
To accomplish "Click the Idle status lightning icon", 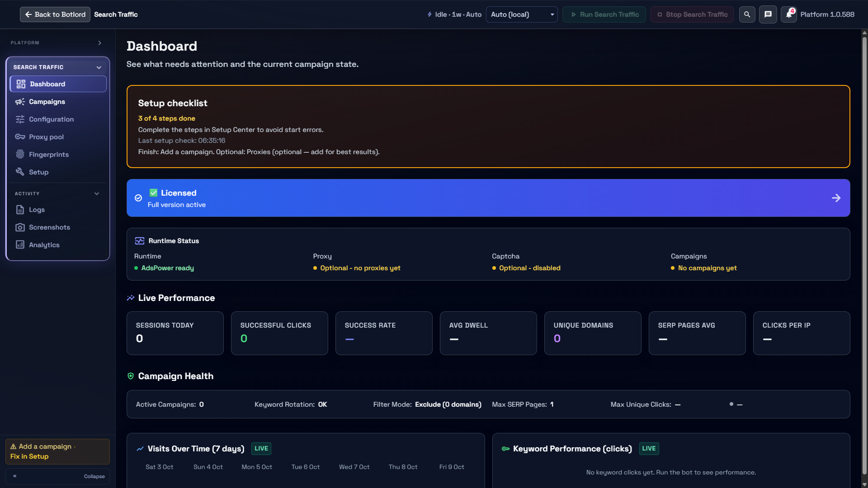I will coord(429,14).
